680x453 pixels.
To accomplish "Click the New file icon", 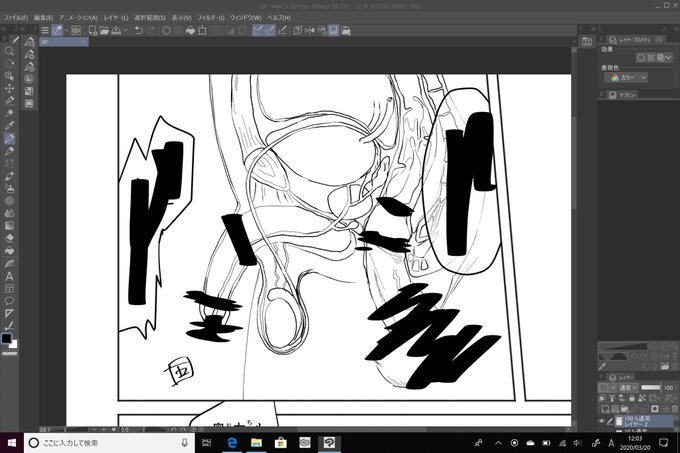I will coord(92,30).
